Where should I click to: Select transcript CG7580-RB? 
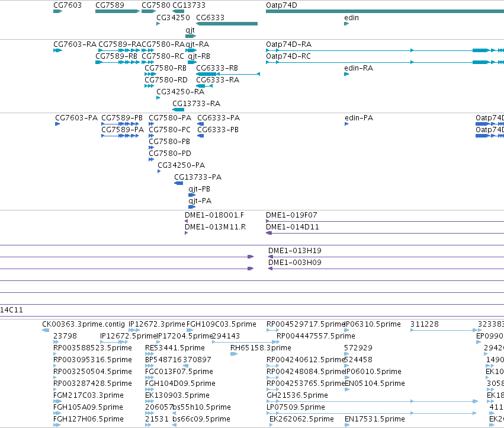pyautogui.click(x=150, y=74)
